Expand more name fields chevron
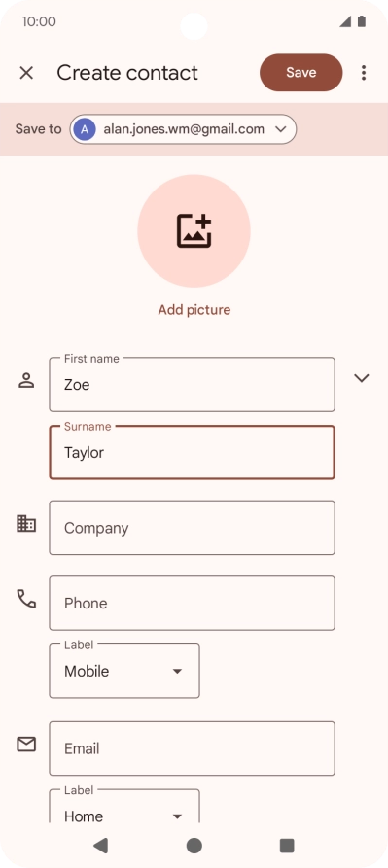 pyautogui.click(x=362, y=378)
